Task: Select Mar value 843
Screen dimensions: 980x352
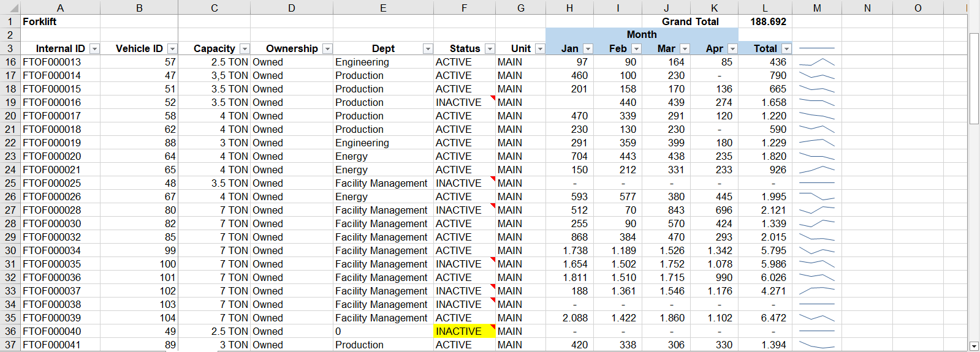Action: (x=666, y=210)
